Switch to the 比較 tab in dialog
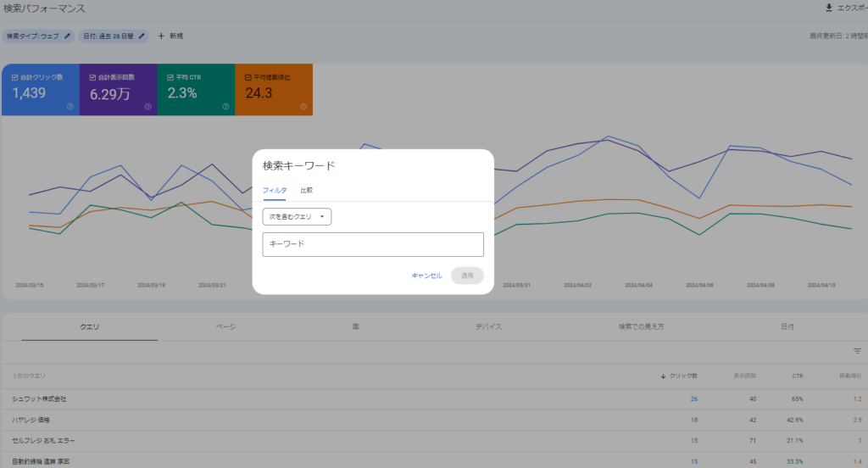This screenshot has height=468, width=868. (x=307, y=191)
